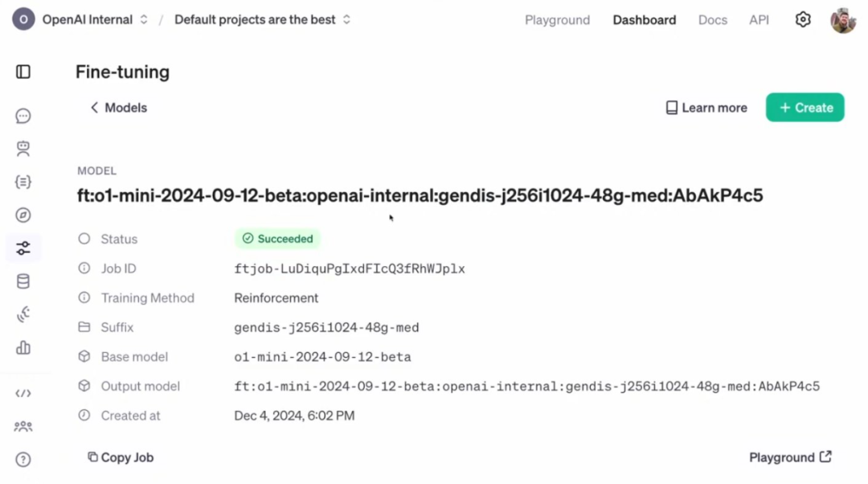Open the Help question mark icon
This screenshot has width=868, height=484.
tap(23, 460)
